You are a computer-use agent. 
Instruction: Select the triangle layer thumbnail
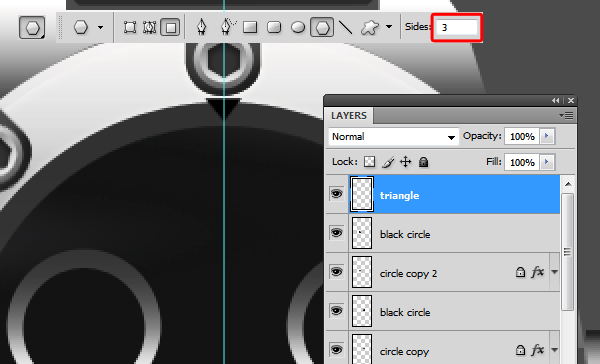click(362, 194)
